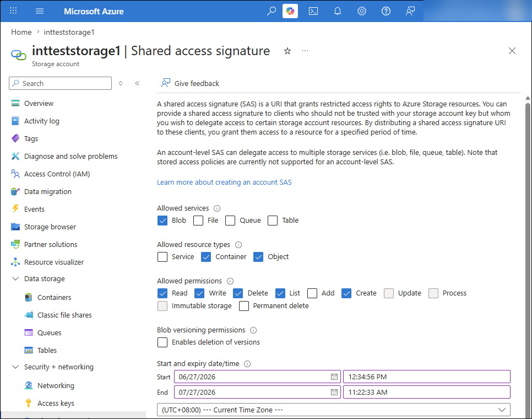Show info tooltip for Allowed permissions
The image size is (532, 419).
point(230,281)
